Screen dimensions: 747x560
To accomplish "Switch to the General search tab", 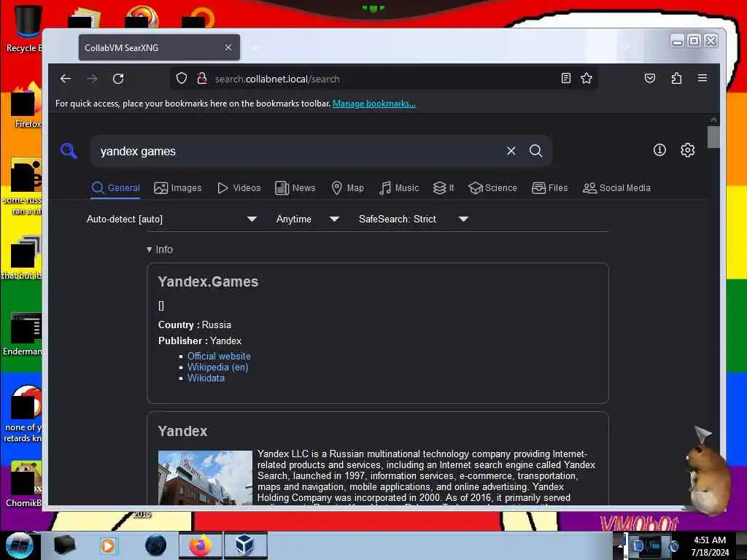I will click(116, 187).
